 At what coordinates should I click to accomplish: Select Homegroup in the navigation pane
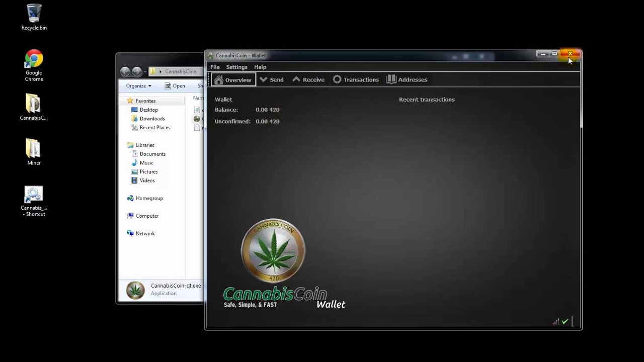pos(145,198)
